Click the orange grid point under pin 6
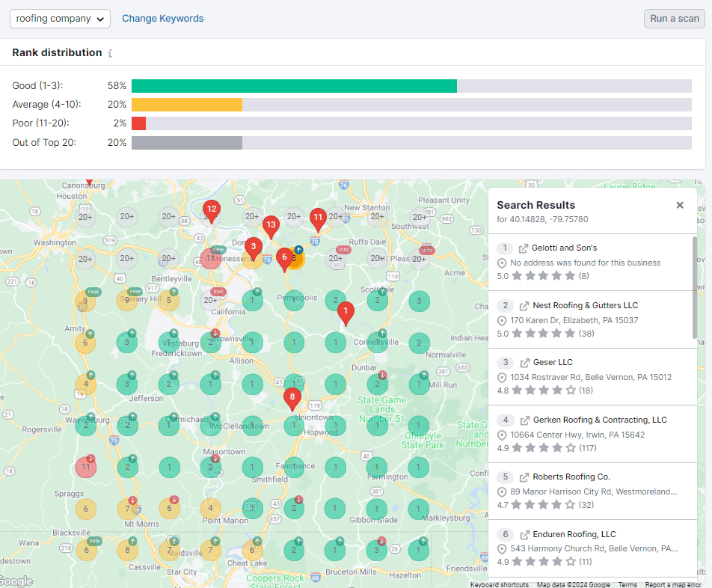 point(295,259)
